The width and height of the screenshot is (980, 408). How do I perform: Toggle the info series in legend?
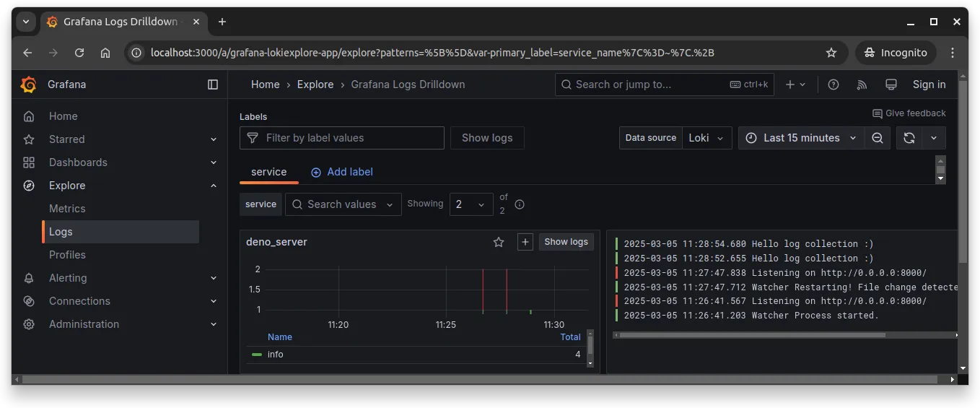(276, 355)
